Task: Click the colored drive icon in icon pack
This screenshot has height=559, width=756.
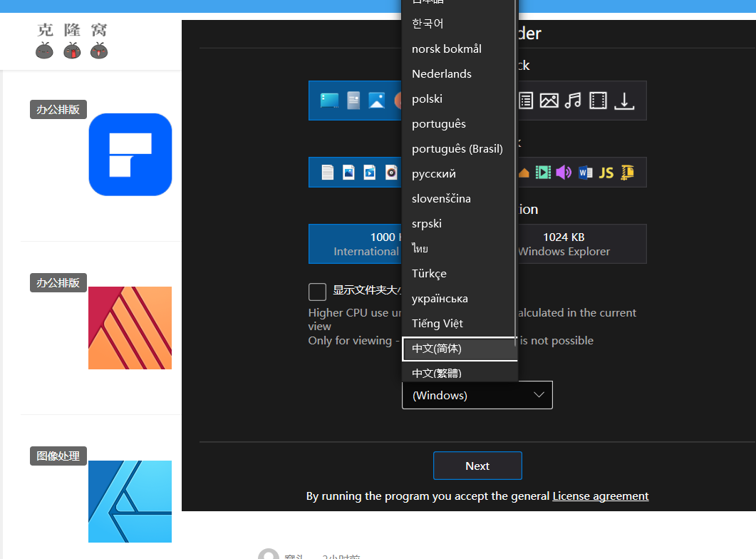Action: pos(329,101)
